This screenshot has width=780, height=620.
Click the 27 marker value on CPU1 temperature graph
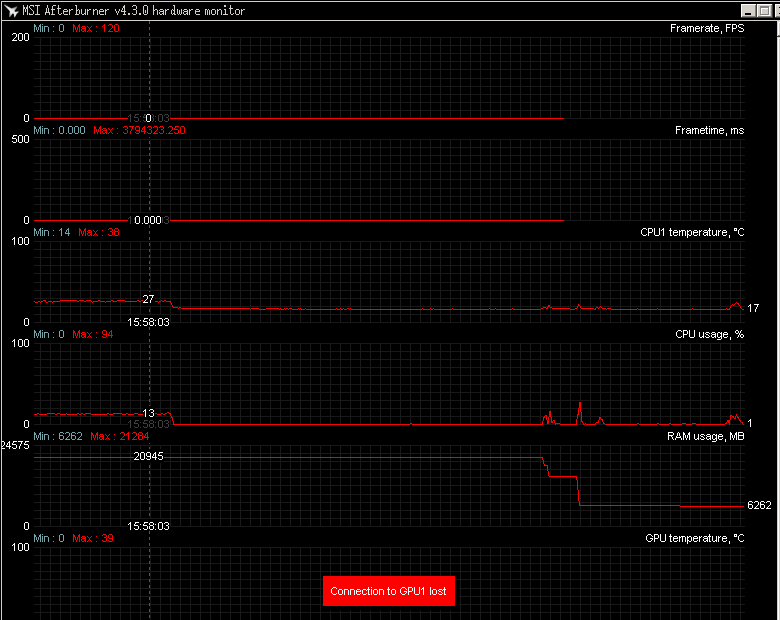point(148,299)
